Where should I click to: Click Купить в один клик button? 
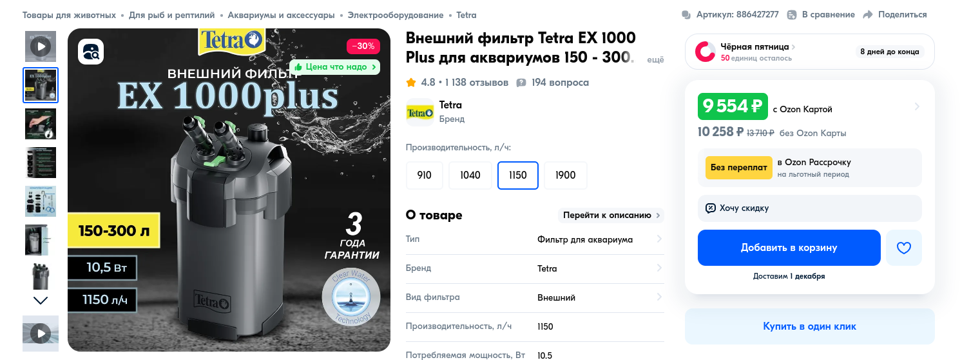pyautogui.click(x=810, y=326)
